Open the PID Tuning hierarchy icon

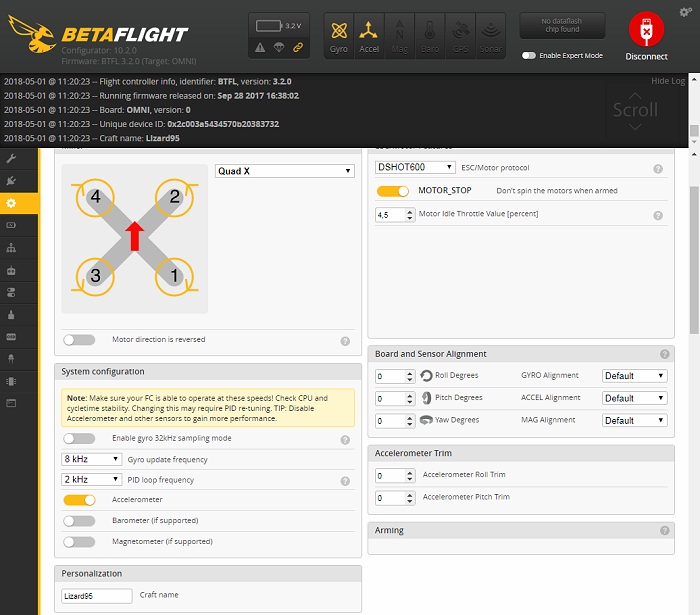pyautogui.click(x=11, y=248)
